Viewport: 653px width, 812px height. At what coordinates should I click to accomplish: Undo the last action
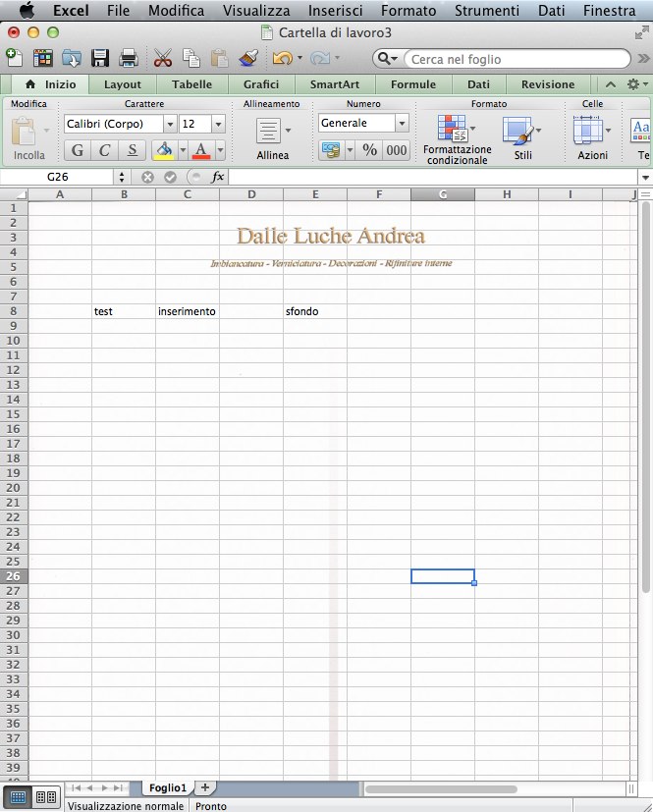[x=283, y=58]
